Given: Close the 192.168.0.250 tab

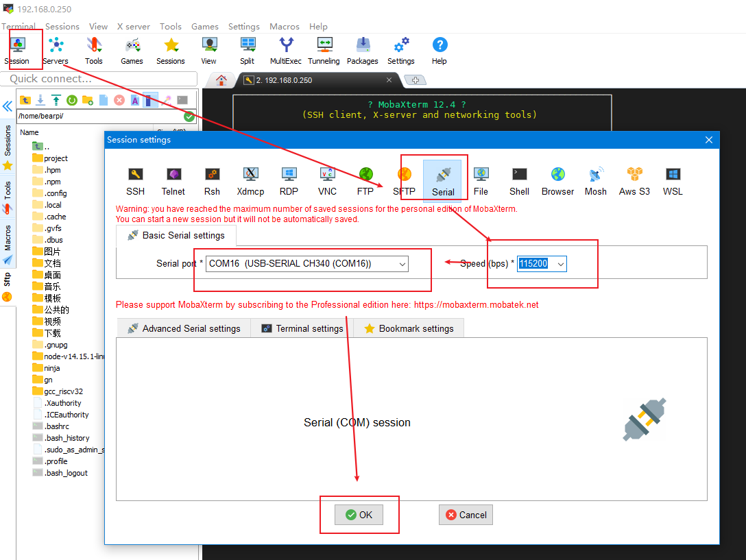Looking at the screenshot, I should pyautogui.click(x=389, y=80).
